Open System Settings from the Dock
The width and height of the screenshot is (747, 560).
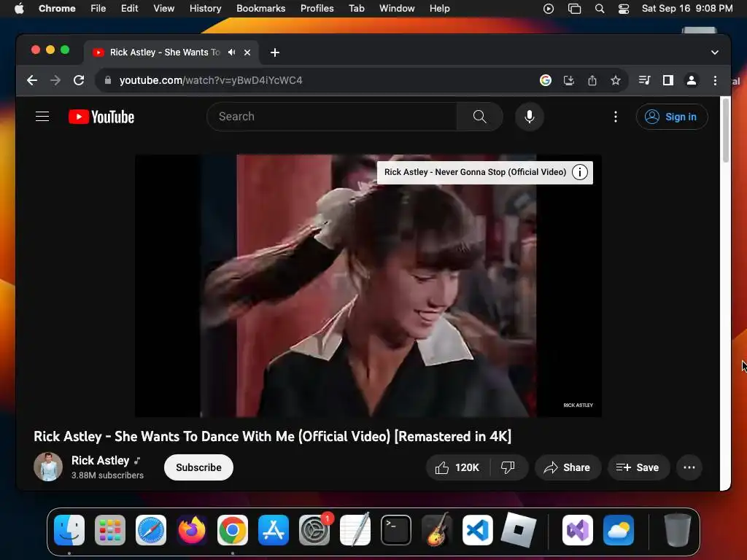pos(314,530)
